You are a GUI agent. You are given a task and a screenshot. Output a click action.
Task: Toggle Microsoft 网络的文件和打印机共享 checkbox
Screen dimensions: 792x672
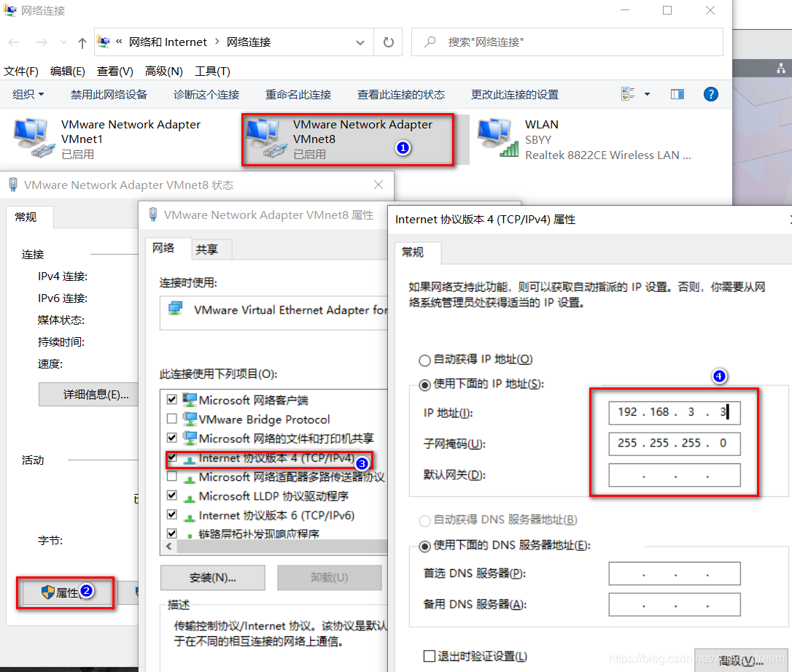coord(171,438)
